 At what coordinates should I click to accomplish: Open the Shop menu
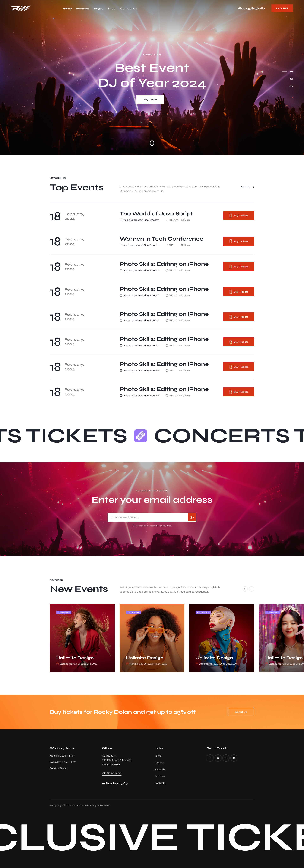point(111,8)
